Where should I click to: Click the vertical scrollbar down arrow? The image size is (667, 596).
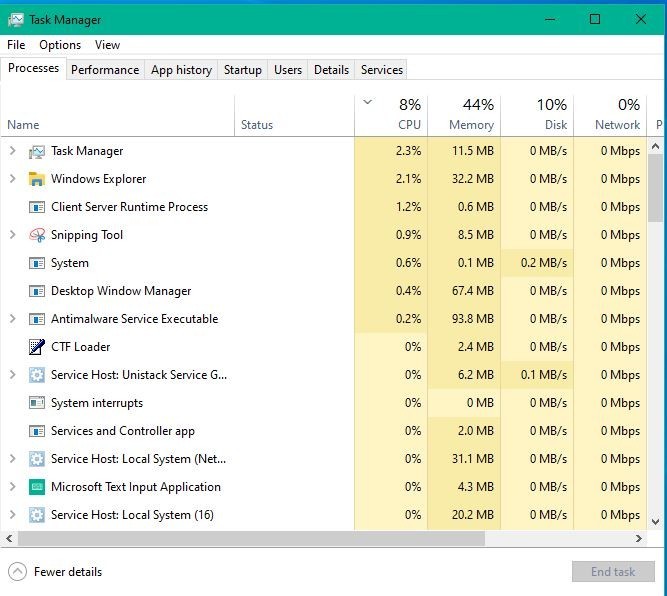point(656,521)
